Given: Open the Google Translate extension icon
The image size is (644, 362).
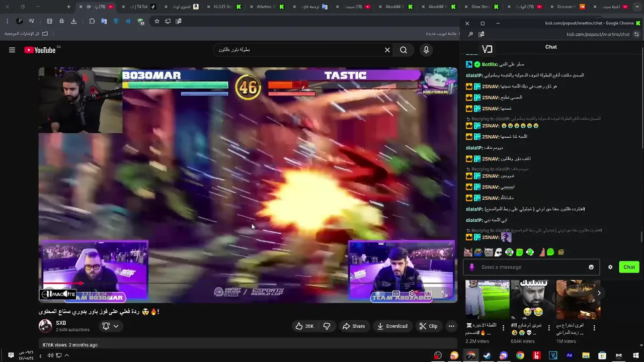Looking at the screenshot, I should pos(104,21).
